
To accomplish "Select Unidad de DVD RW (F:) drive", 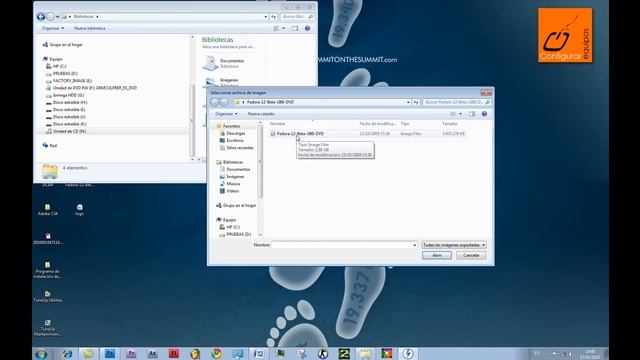I will pos(95,88).
